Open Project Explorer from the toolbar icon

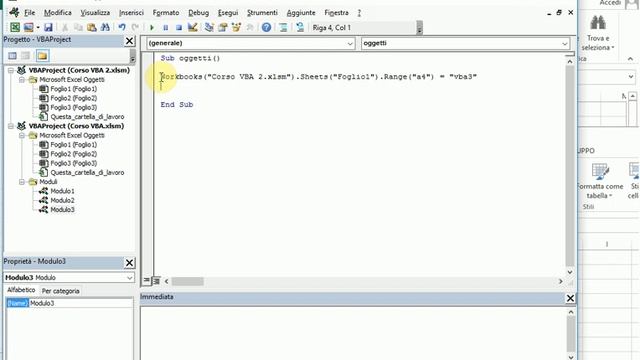point(209,27)
